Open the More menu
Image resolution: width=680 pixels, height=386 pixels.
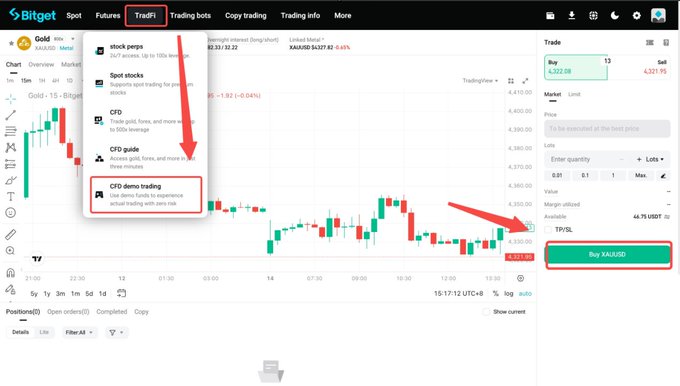click(343, 16)
